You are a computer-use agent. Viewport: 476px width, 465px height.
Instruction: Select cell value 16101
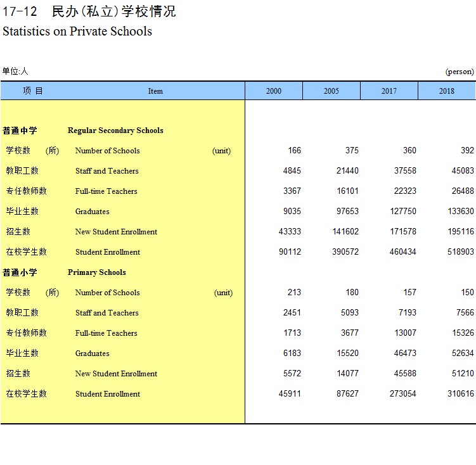coord(347,191)
